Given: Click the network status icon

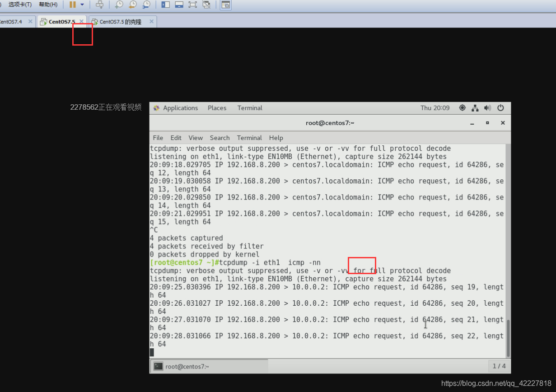Looking at the screenshot, I should pyautogui.click(x=475, y=108).
